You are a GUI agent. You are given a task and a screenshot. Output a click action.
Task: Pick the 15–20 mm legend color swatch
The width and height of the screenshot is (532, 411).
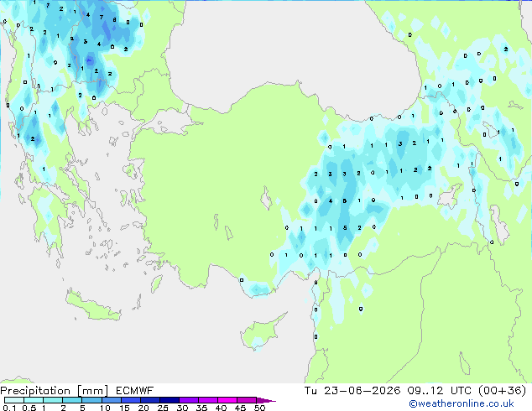[130, 400]
